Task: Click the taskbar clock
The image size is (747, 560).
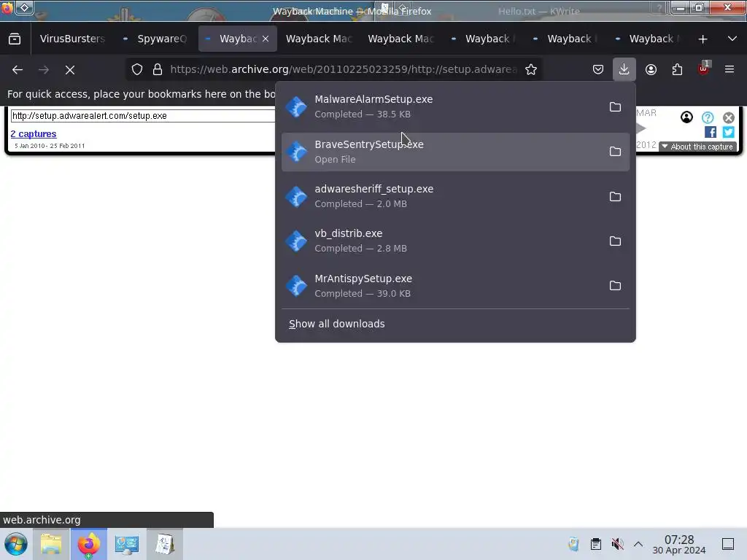Action: (x=679, y=544)
